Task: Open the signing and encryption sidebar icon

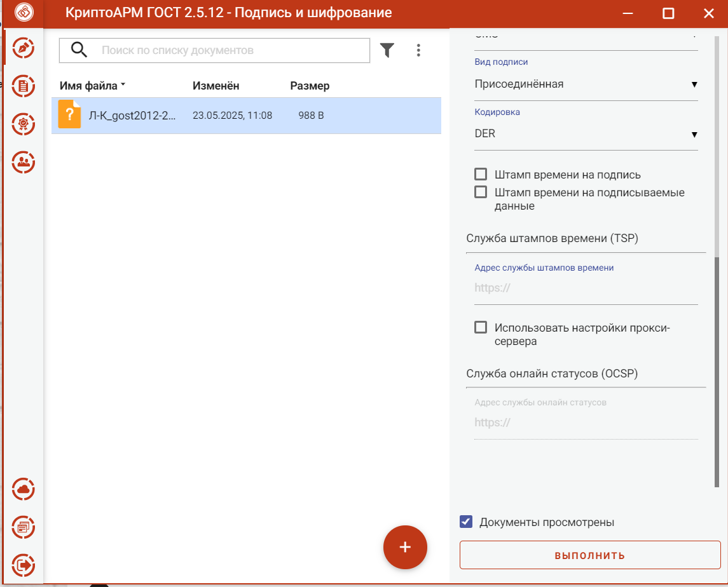Action: pyautogui.click(x=24, y=48)
